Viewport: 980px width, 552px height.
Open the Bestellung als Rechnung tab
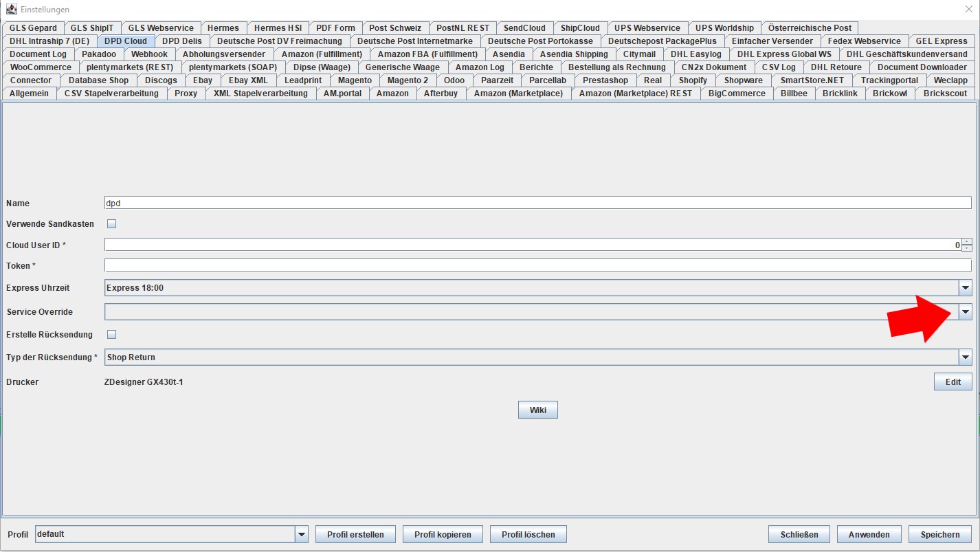[616, 67]
